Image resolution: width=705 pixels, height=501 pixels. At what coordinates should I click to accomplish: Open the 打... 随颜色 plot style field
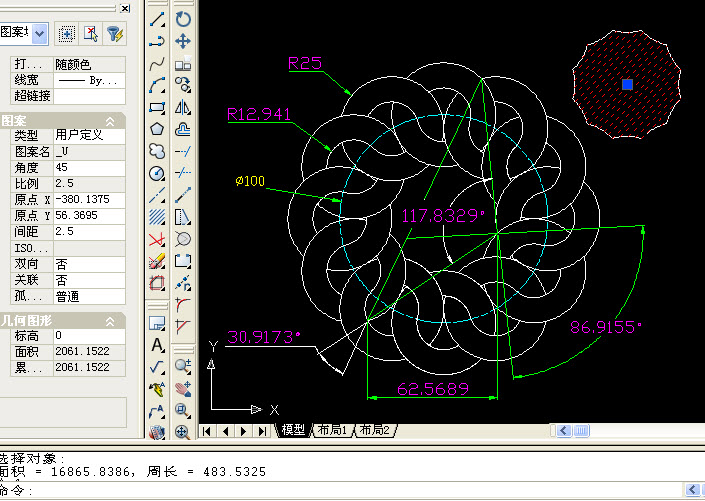(89, 64)
